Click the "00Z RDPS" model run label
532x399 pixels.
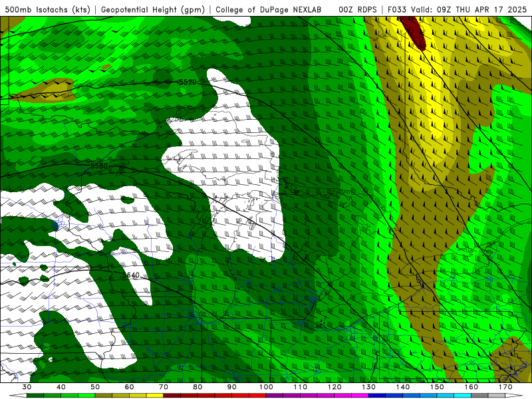point(358,9)
